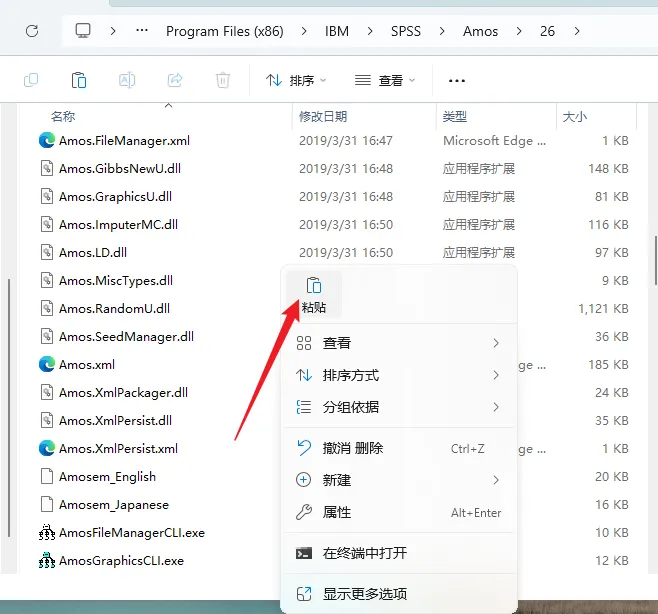Click the This PC monitor icon
Viewport: 658px width, 614px height.
tap(83, 31)
